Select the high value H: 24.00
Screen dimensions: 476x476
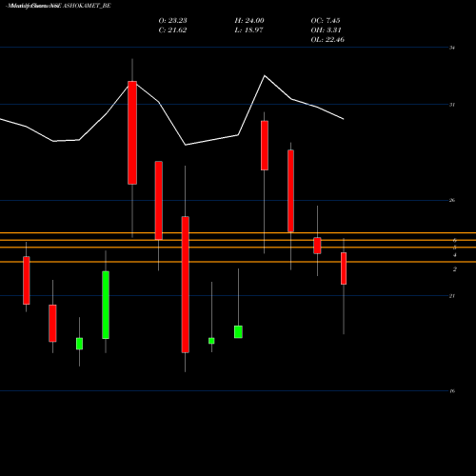(x=249, y=21)
